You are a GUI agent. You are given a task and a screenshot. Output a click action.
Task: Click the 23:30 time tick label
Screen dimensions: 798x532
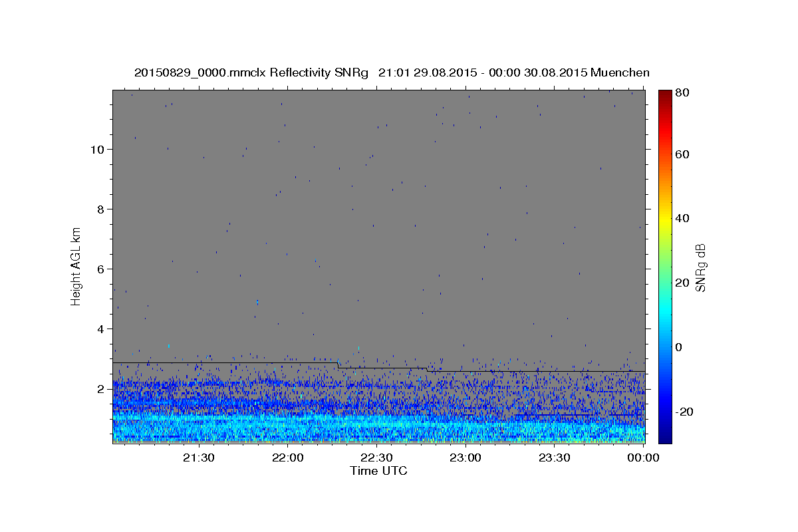(555, 458)
